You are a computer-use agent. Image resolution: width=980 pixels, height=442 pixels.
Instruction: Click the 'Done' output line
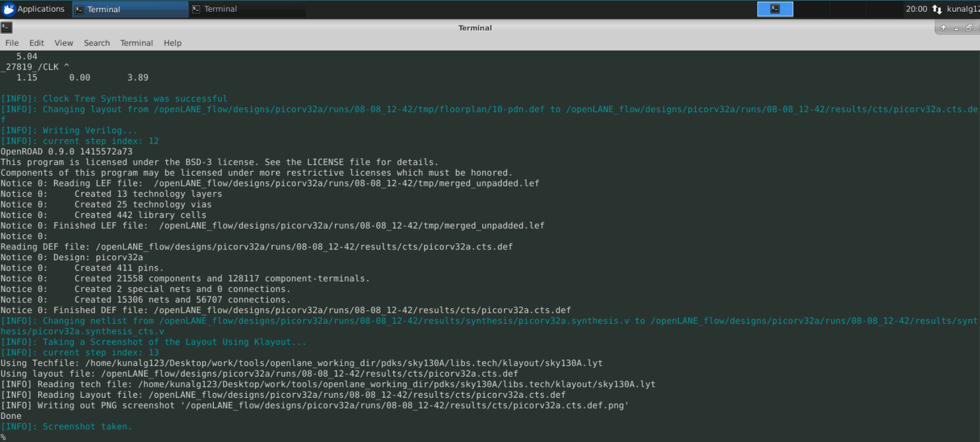tap(11, 416)
